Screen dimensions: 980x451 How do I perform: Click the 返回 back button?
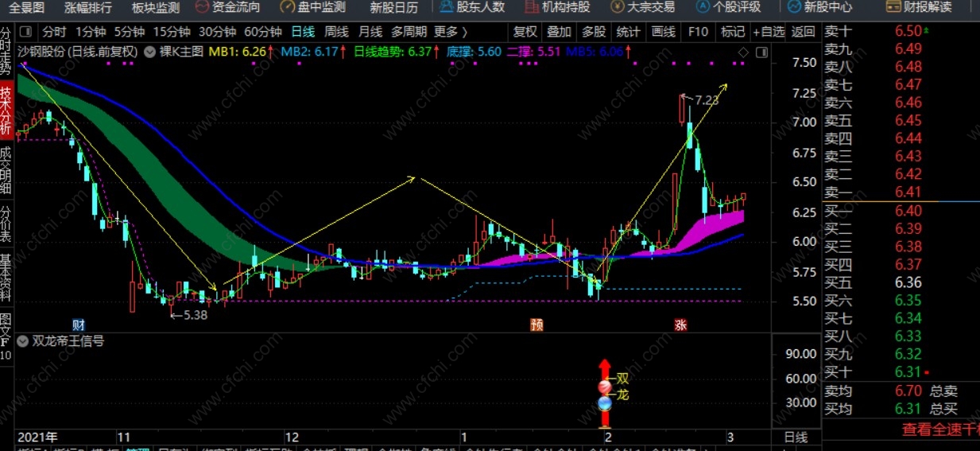click(x=803, y=33)
